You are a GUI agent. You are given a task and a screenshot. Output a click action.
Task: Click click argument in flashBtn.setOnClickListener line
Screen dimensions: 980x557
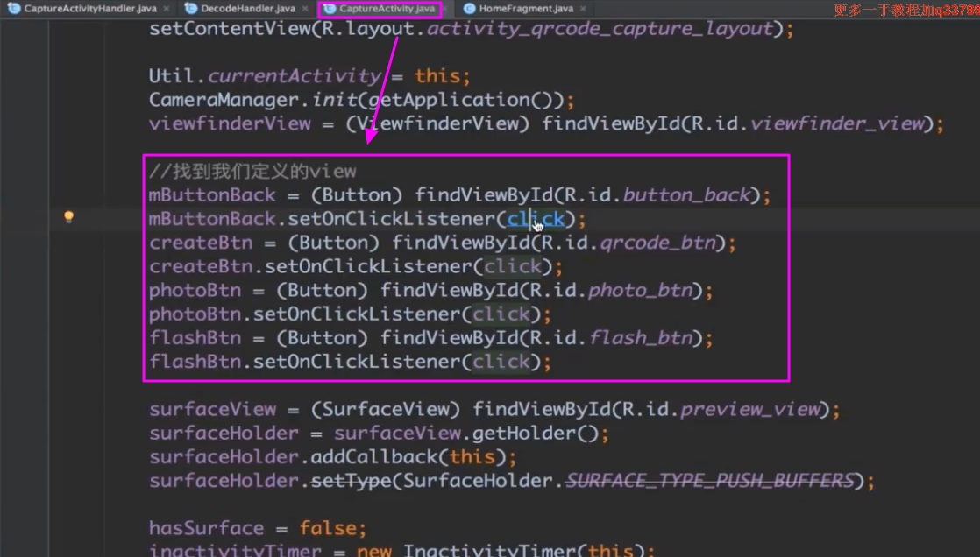pyautogui.click(x=501, y=361)
